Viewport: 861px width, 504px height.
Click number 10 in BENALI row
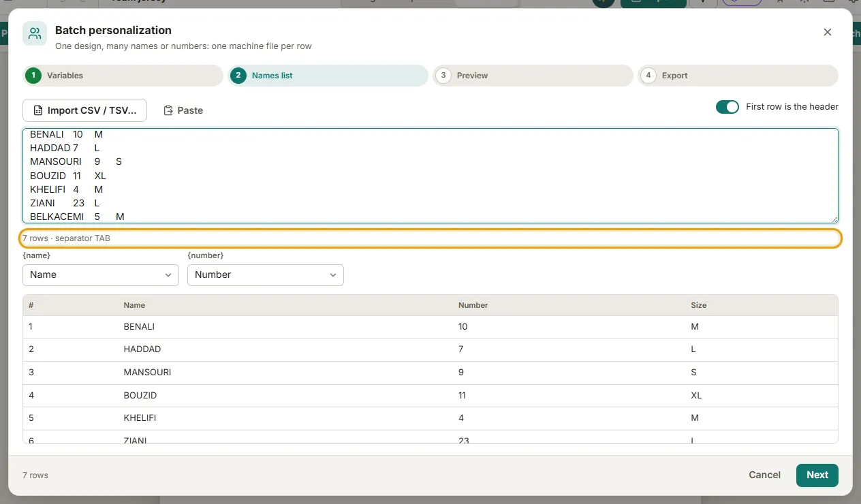pyautogui.click(x=463, y=327)
